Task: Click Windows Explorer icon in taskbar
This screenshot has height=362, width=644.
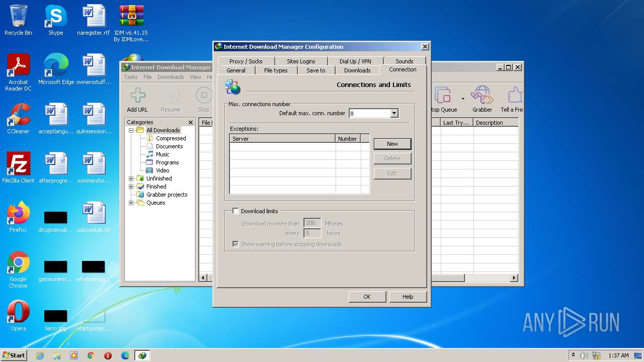Action: point(57,355)
